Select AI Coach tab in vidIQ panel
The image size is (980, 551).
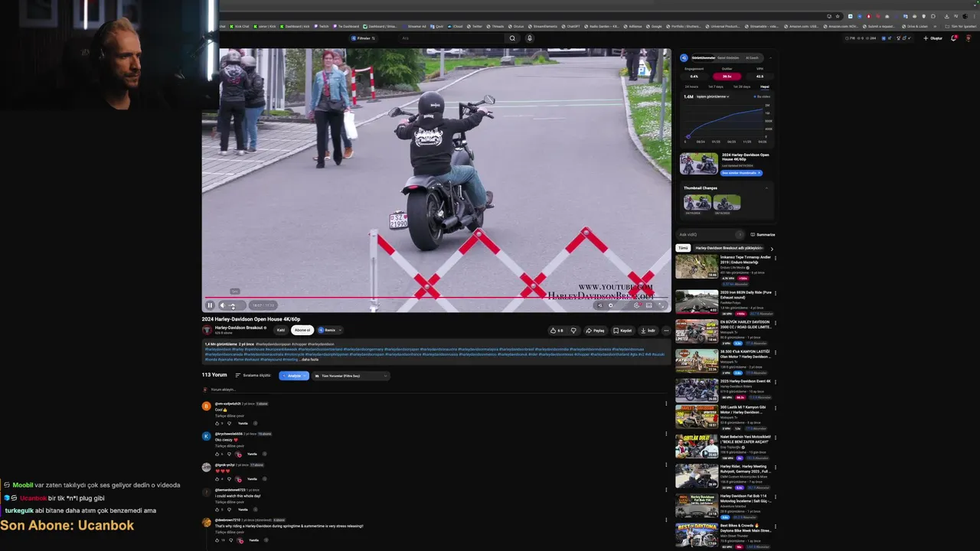pyautogui.click(x=752, y=57)
